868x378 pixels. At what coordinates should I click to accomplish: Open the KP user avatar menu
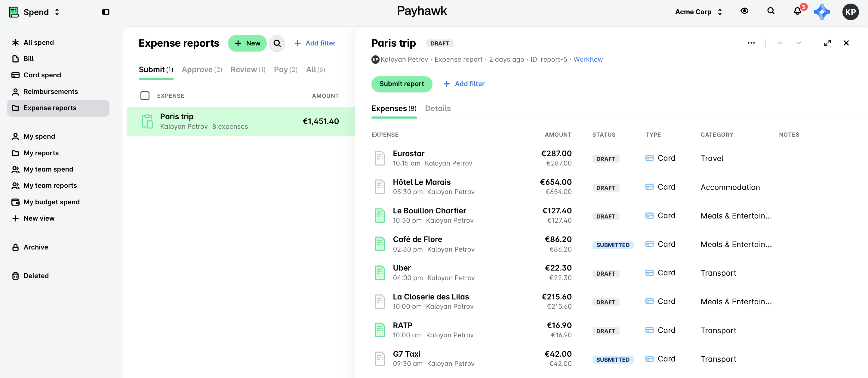[x=850, y=12]
